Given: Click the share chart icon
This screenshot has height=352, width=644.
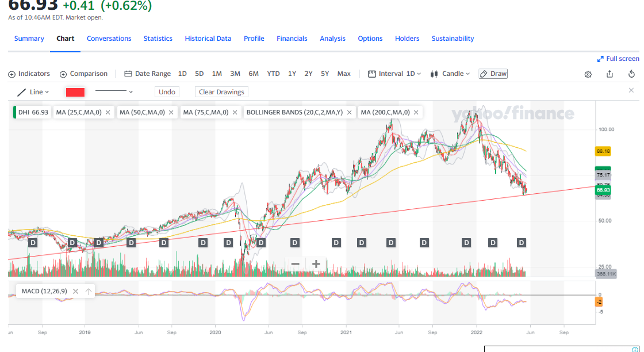Looking at the screenshot, I should pyautogui.click(x=609, y=74).
